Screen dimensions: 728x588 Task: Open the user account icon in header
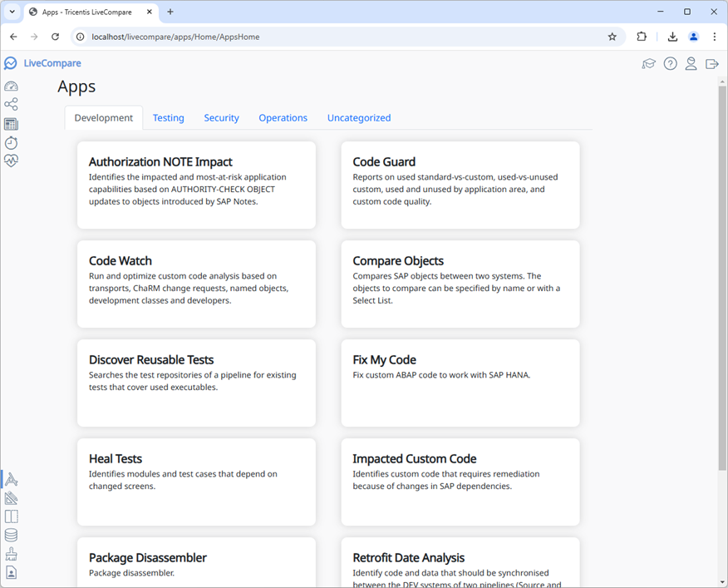691,64
